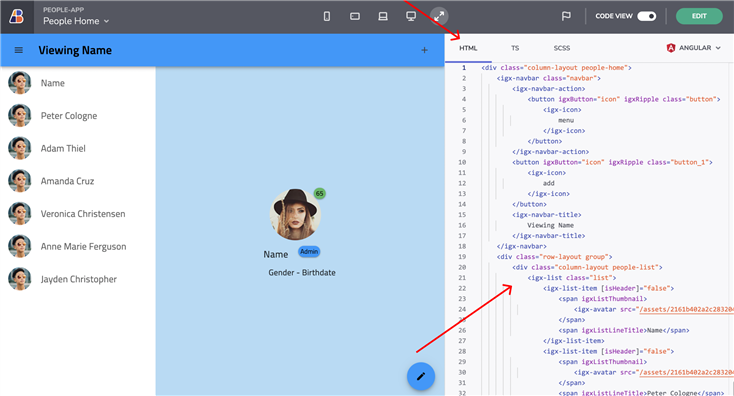Screen dimensions: 734x396
Task: Click the plus add icon in navbar
Action: [424, 50]
